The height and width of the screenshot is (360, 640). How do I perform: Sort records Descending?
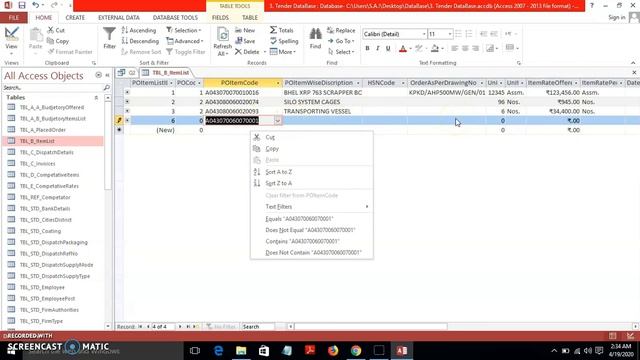pyautogui.click(x=140, y=41)
